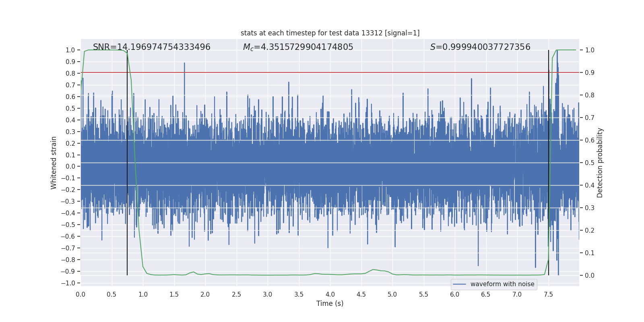644x322 pixels.
Task: Select the 'Whitened strain' y-axis label
Action: click(x=54, y=163)
